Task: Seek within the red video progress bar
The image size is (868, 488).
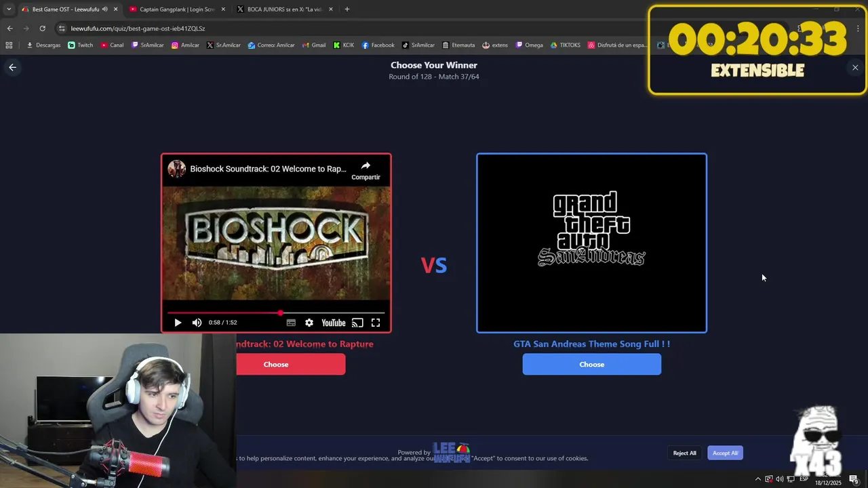Action: pyautogui.click(x=277, y=313)
